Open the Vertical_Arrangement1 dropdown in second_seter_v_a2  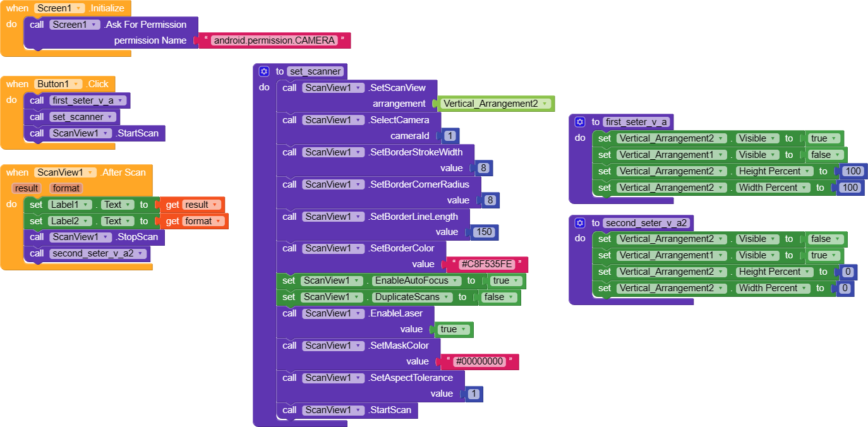tap(672, 255)
